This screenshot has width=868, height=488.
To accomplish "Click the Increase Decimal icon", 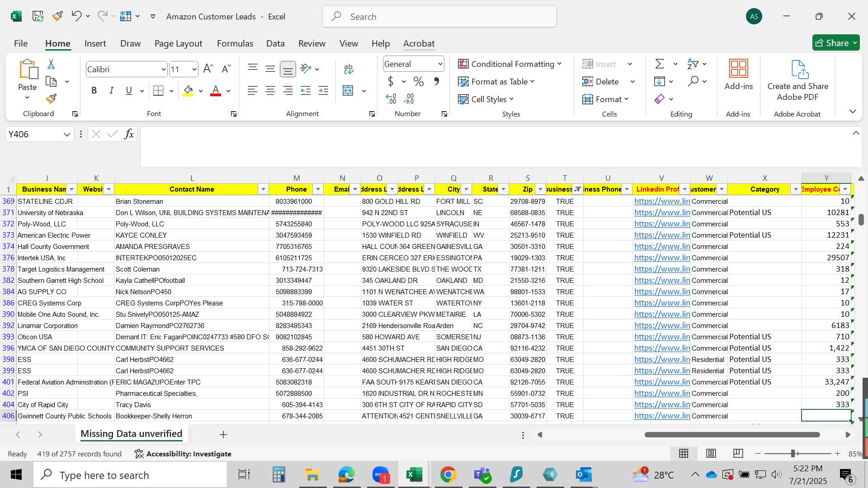I will 391,99.
